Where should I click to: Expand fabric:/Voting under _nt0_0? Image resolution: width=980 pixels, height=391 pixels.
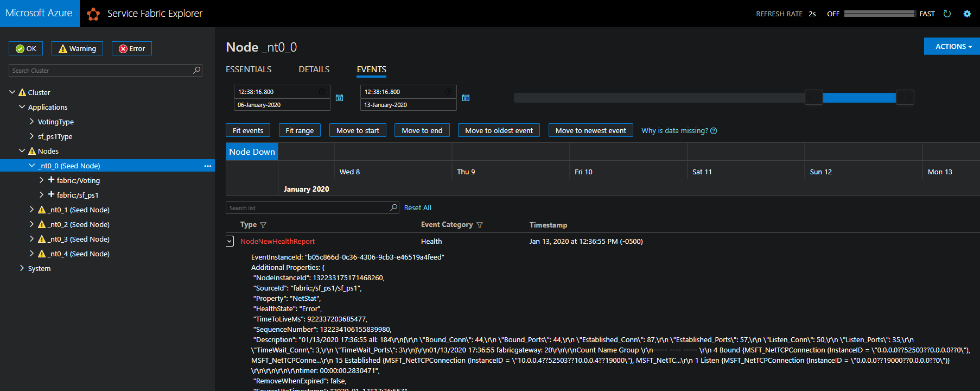tap(42, 180)
